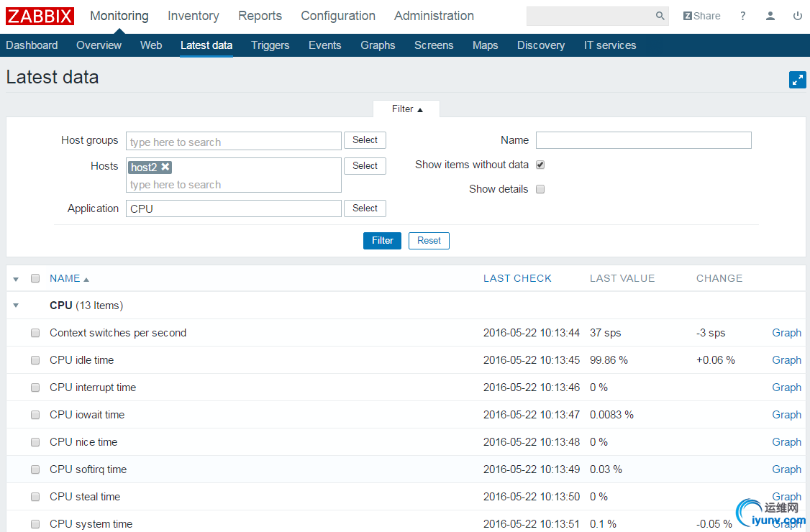
Task: Open Graph for CPU iowait time
Action: click(786, 415)
